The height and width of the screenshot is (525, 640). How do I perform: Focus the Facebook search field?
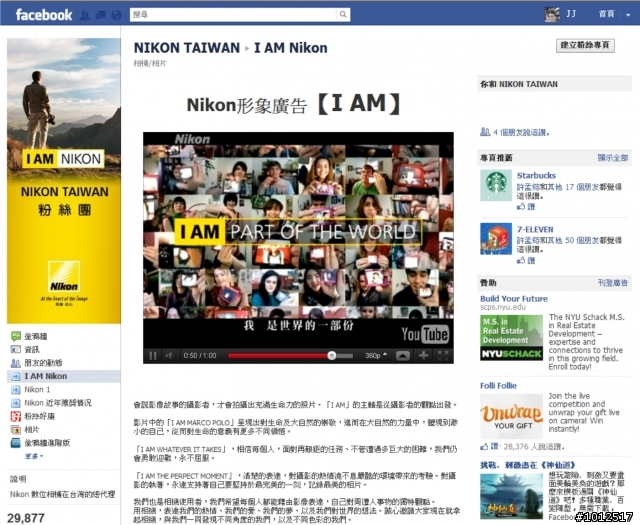[x=233, y=15]
